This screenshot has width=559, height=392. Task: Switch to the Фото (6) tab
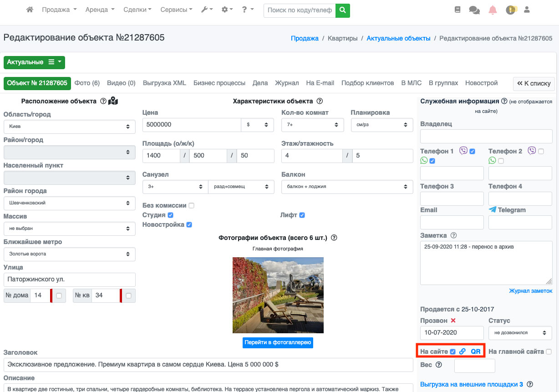[87, 83]
